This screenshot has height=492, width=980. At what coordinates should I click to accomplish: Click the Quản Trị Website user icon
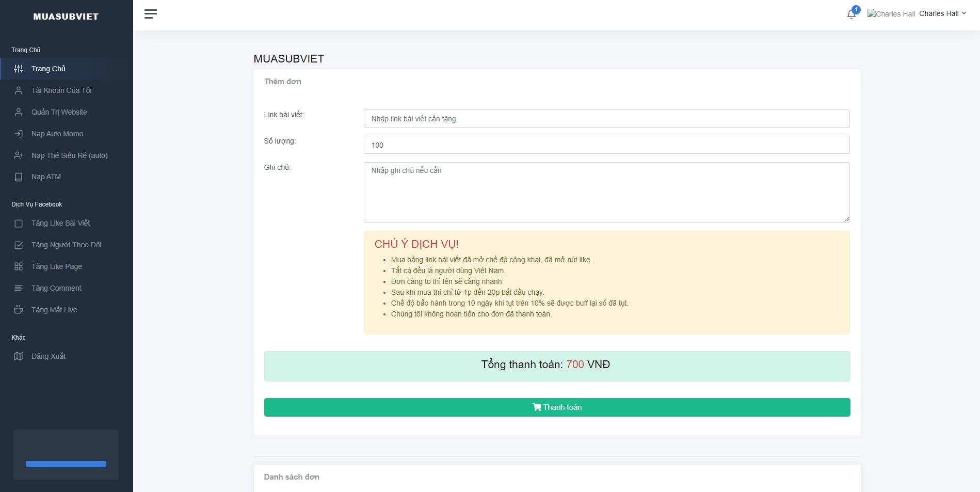[19, 112]
